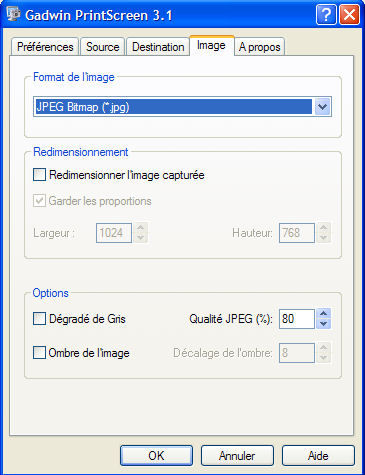Click the Qualité JPEG value field
This screenshot has width=365, height=475.
coord(296,319)
